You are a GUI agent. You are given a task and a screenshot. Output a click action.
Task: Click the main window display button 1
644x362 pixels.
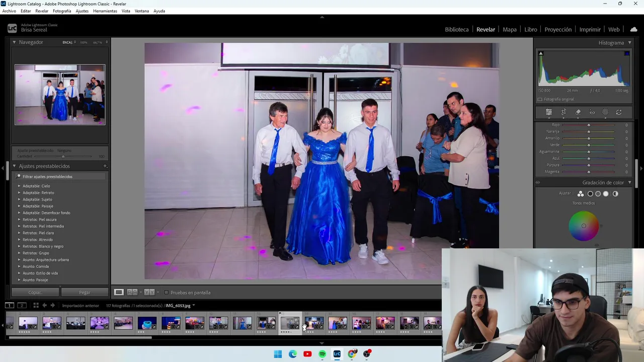pyautogui.click(x=9, y=305)
